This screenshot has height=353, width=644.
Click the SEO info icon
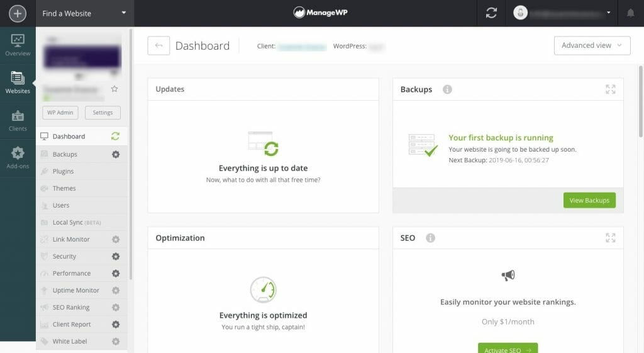(430, 238)
